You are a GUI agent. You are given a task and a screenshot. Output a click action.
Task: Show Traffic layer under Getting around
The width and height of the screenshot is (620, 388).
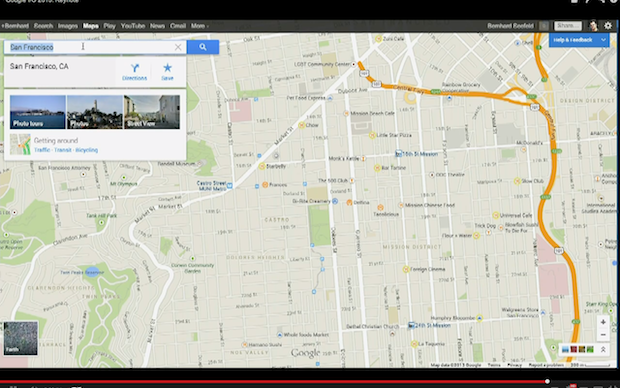pos(42,150)
